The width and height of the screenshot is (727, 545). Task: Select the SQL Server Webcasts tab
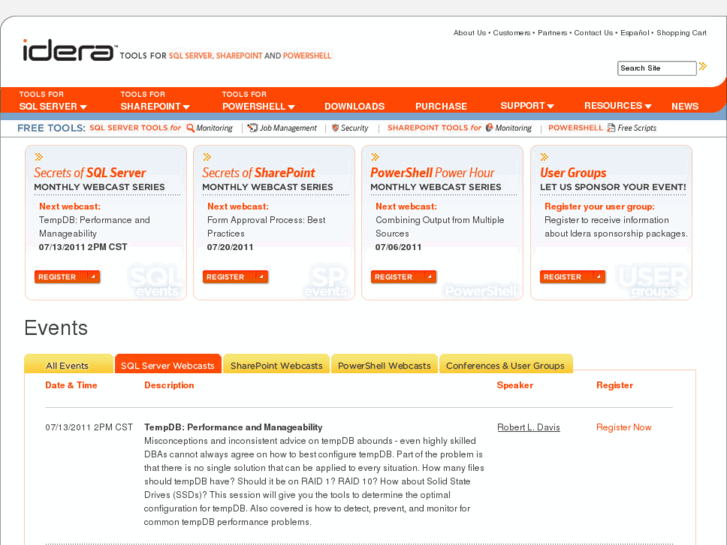(x=168, y=364)
